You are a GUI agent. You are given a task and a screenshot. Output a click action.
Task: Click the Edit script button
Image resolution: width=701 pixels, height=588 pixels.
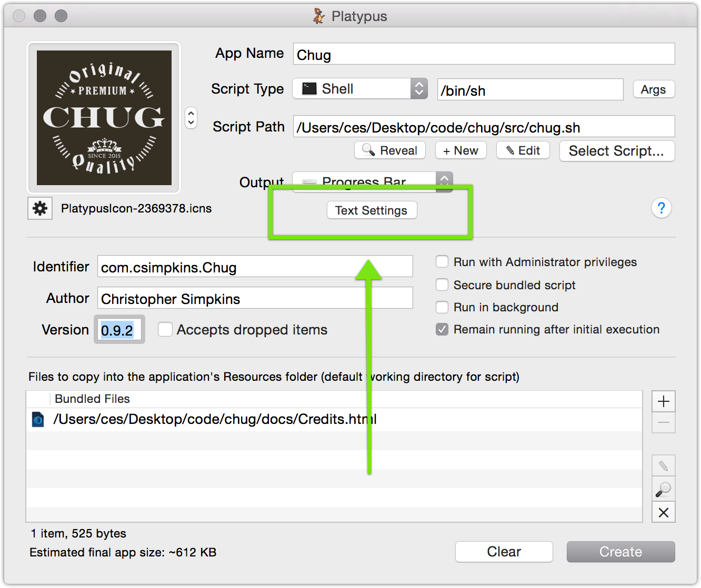[523, 150]
